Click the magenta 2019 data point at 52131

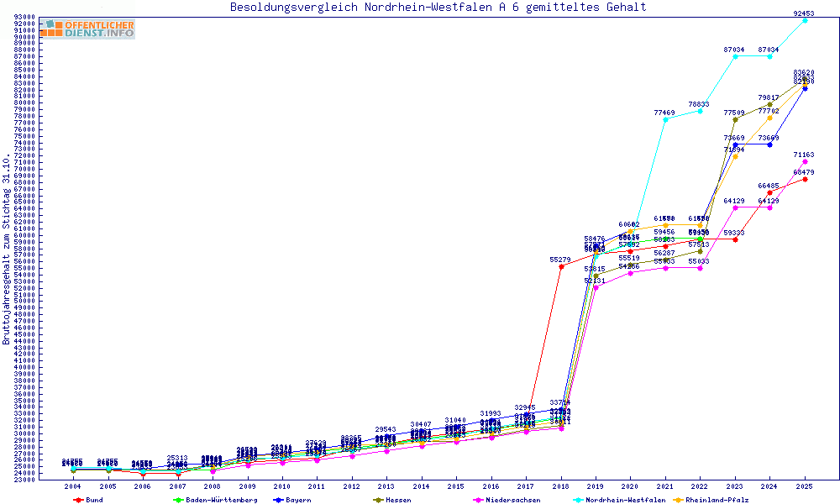click(x=596, y=287)
